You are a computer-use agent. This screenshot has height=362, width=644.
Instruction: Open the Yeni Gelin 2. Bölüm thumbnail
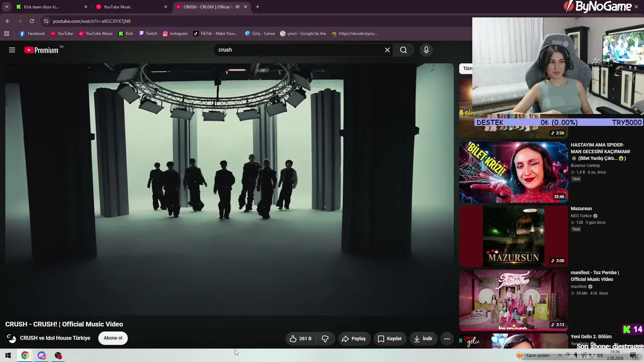[x=514, y=341]
